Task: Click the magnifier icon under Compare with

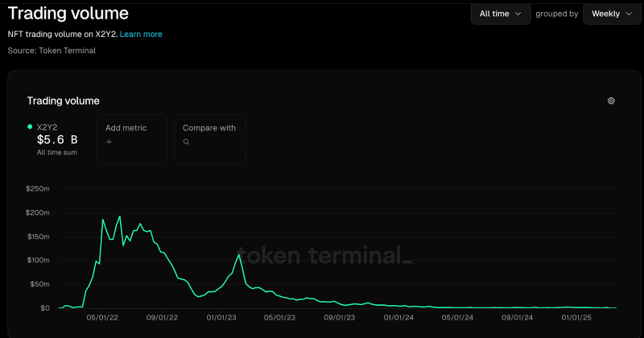Action: tap(186, 142)
